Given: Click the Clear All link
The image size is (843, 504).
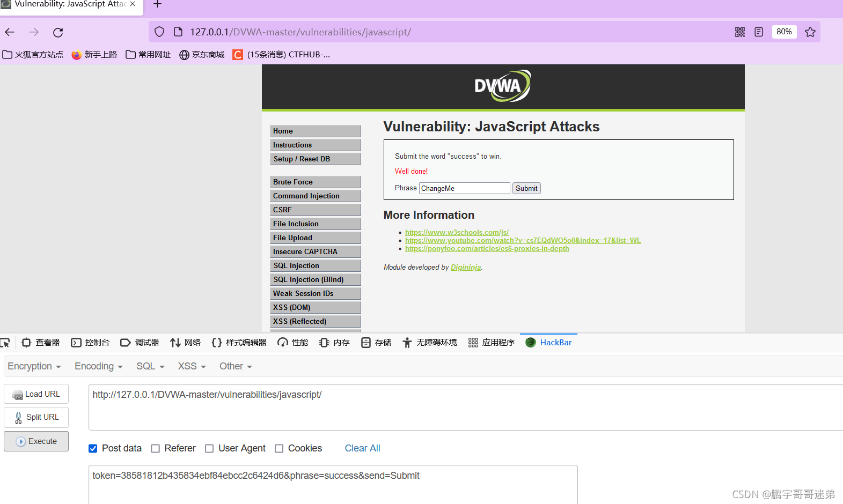Looking at the screenshot, I should click(x=362, y=448).
